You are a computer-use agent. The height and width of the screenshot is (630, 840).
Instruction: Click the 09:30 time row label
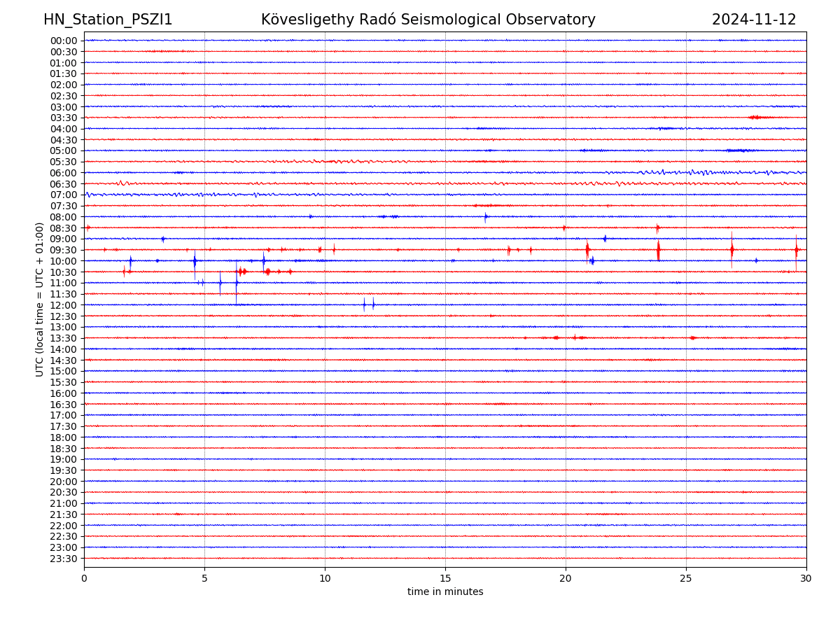pyautogui.click(x=63, y=250)
